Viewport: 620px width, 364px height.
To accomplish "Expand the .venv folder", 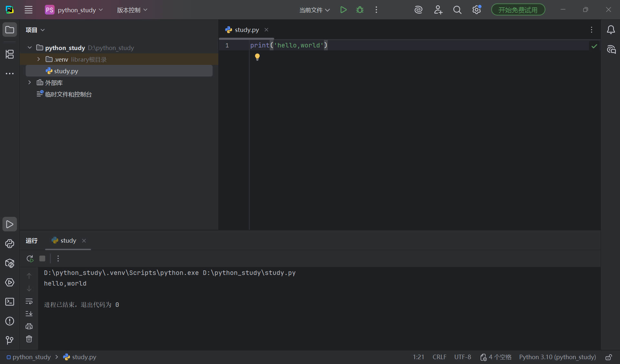I will [38, 59].
